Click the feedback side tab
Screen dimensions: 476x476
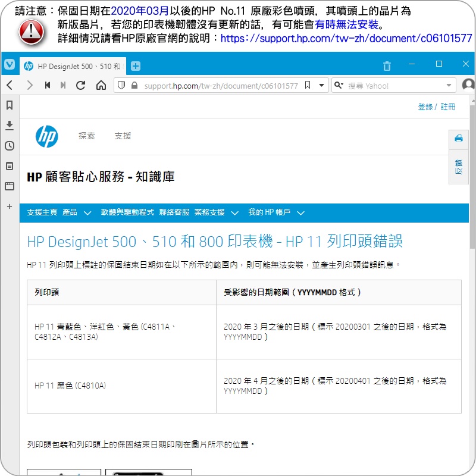coord(459,167)
